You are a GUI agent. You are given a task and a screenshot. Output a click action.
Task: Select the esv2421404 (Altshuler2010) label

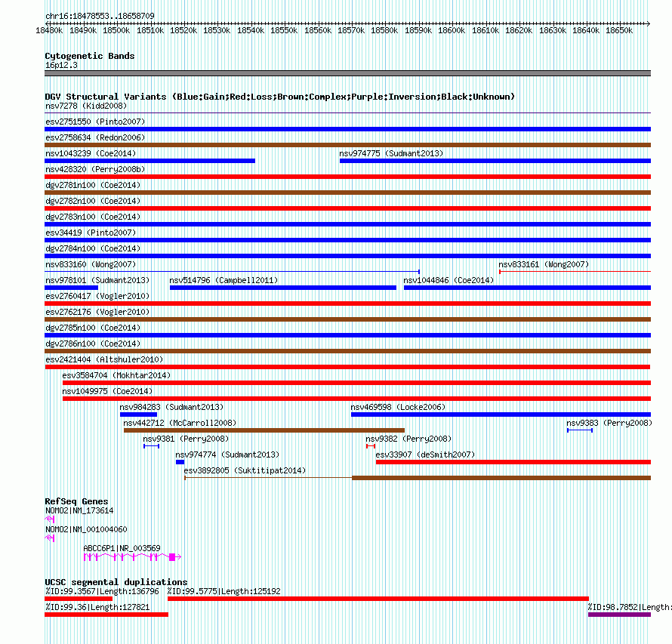click(104, 359)
